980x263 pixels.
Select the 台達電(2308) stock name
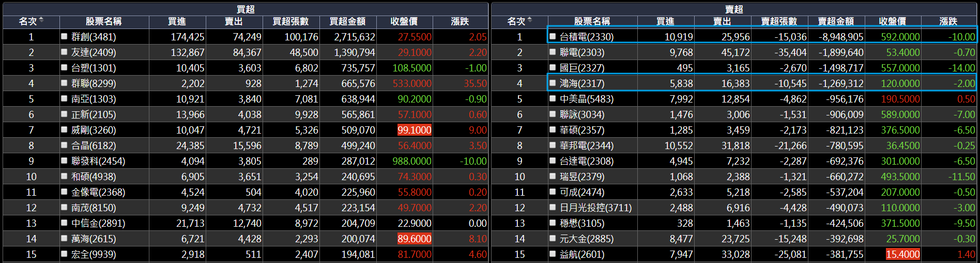point(587,161)
